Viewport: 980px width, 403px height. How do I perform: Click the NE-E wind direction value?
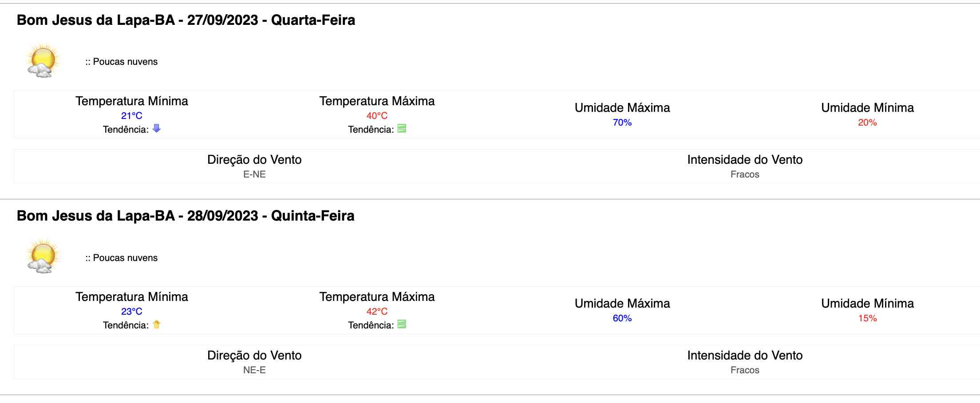254,370
